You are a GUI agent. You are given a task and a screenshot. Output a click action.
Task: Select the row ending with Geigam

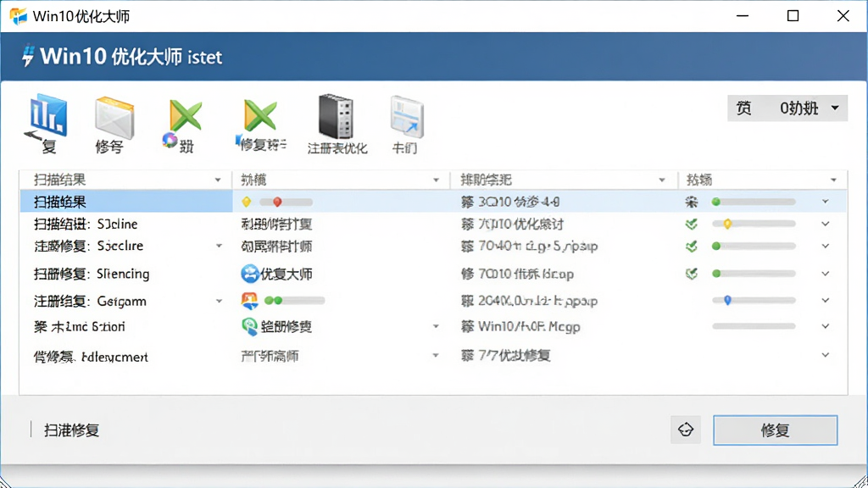(433, 301)
